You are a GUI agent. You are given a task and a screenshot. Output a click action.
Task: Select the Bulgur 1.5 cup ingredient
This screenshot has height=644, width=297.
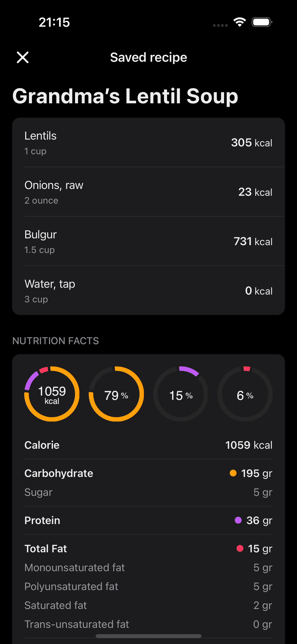click(148, 241)
